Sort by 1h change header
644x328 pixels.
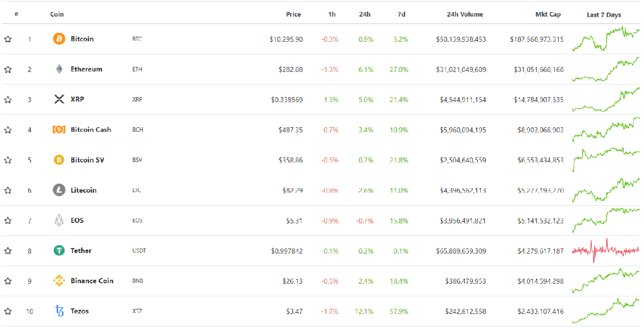332,14
